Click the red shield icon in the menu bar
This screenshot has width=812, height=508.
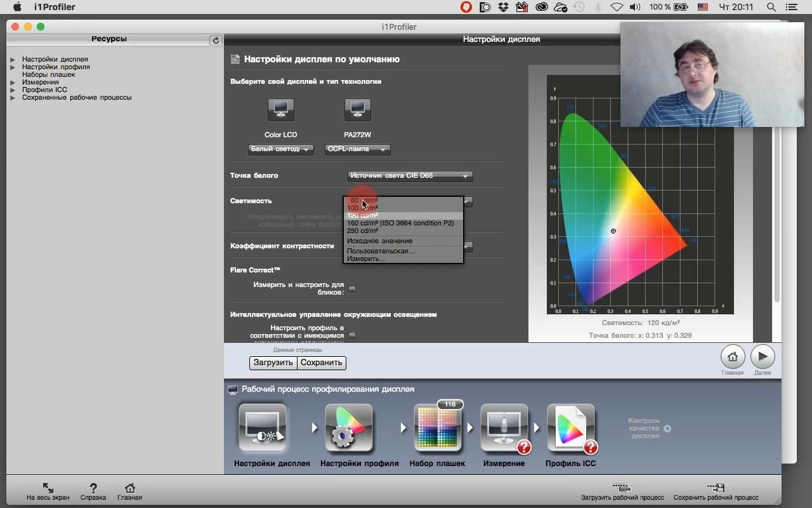click(466, 7)
